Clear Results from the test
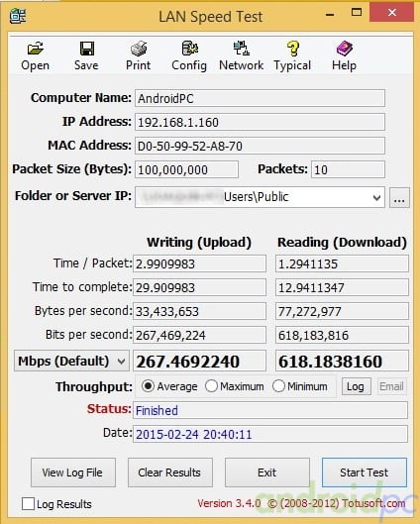 pyautogui.click(x=169, y=472)
